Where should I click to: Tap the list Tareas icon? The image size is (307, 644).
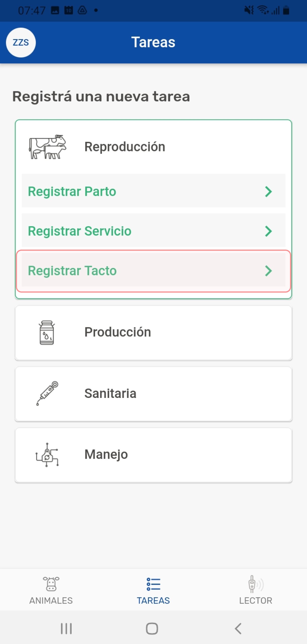click(x=153, y=584)
